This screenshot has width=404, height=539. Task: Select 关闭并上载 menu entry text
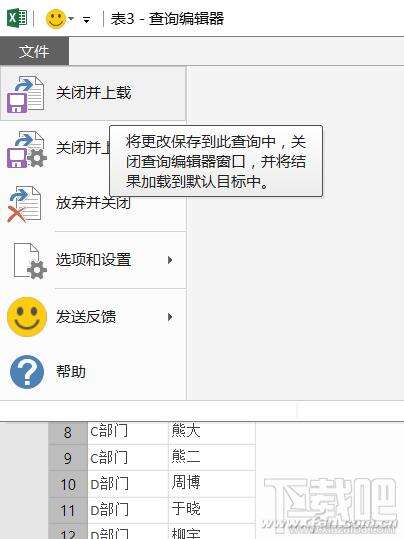(x=94, y=93)
